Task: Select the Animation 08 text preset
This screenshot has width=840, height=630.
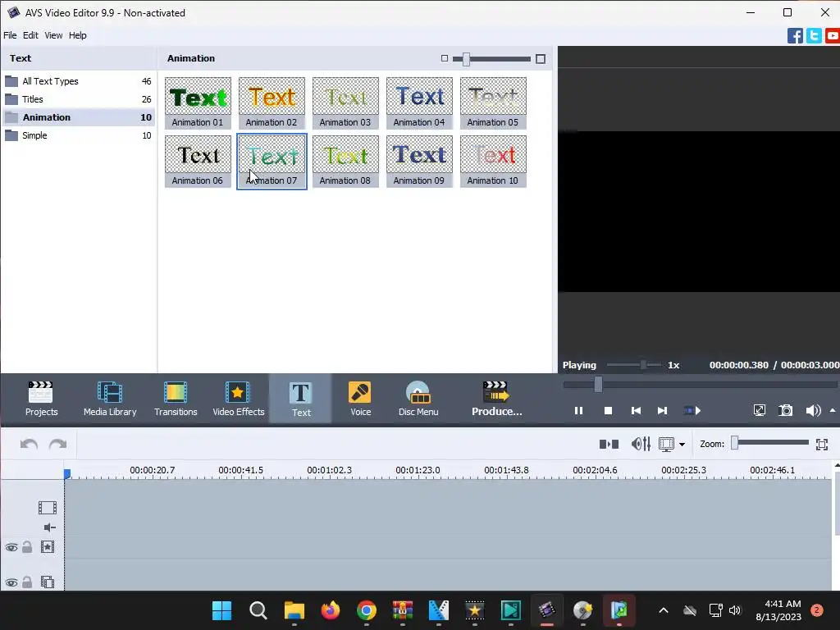Action: (345, 162)
